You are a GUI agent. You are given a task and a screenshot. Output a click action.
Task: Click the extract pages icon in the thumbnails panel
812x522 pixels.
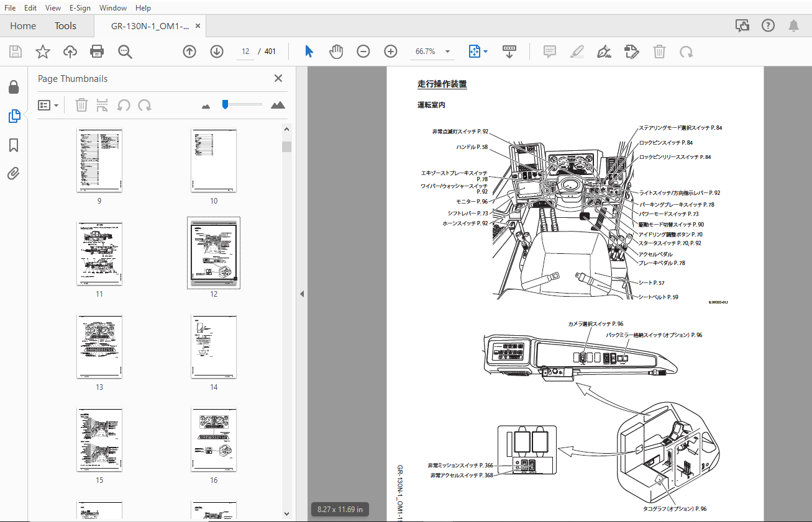[x=103, y=106]
